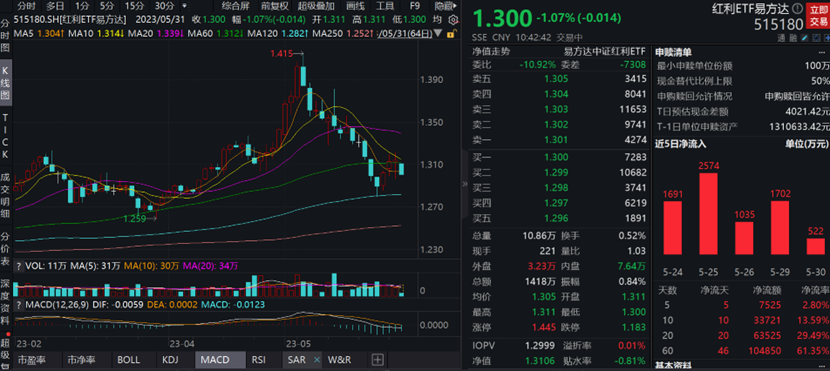Switch to SAR indicator tab
Viewport: 830px width, 371px height.
(x=296, y=360)
